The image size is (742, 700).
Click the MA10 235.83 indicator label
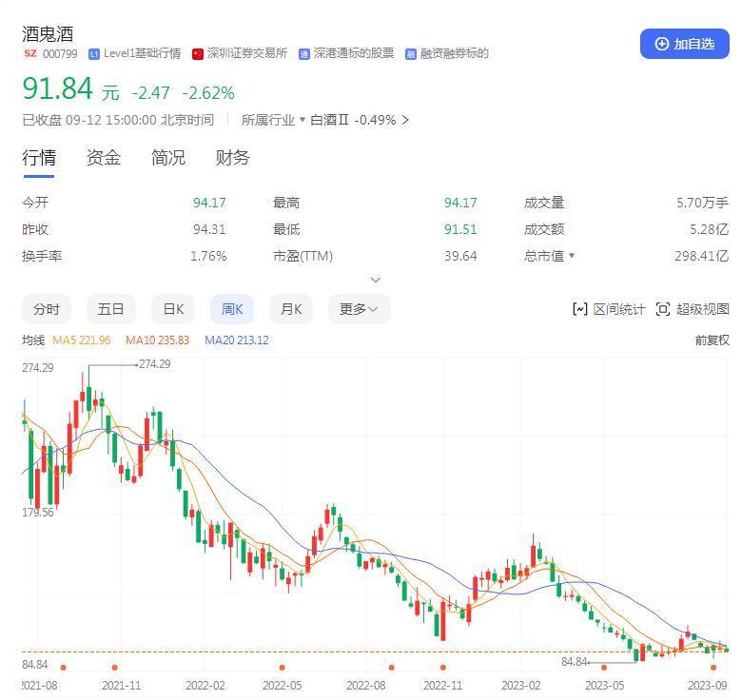click(x=157, y=340)
